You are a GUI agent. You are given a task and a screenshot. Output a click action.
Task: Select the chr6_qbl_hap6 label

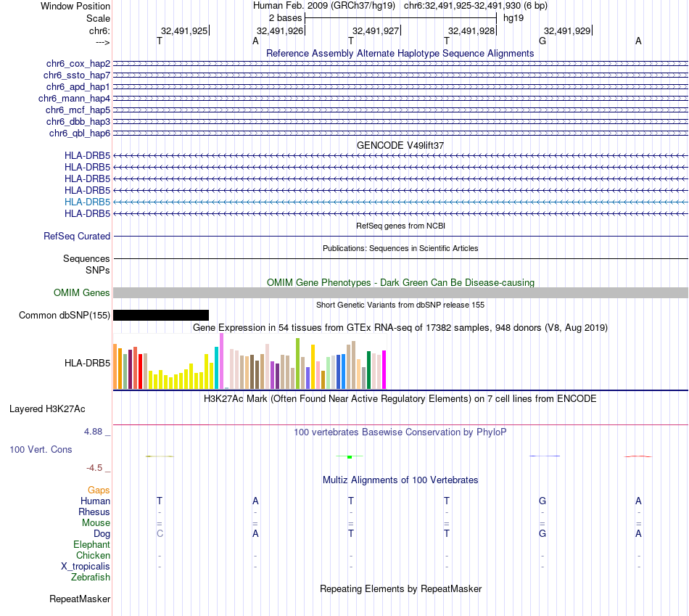click(80, 134)
